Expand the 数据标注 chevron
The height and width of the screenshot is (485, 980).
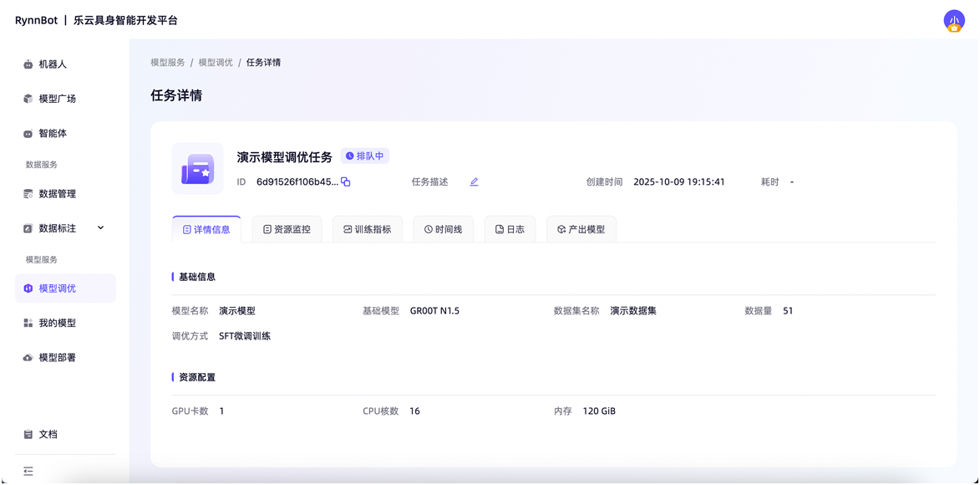click(x=100, y=227)
